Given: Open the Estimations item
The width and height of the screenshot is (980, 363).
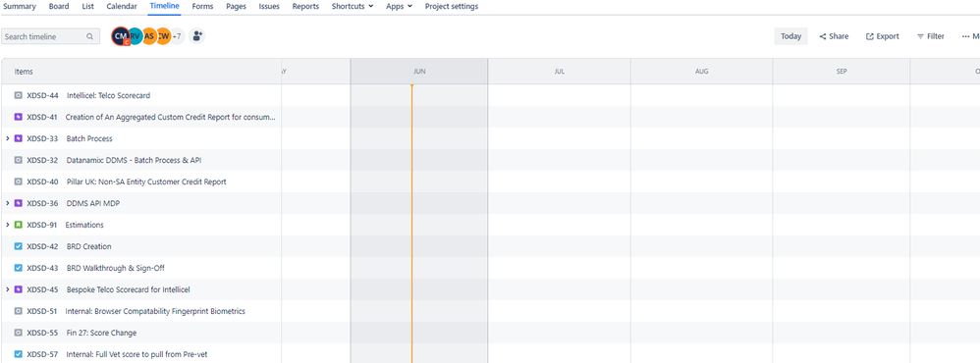Looking at the screenshot, I should tap(84, 225).
